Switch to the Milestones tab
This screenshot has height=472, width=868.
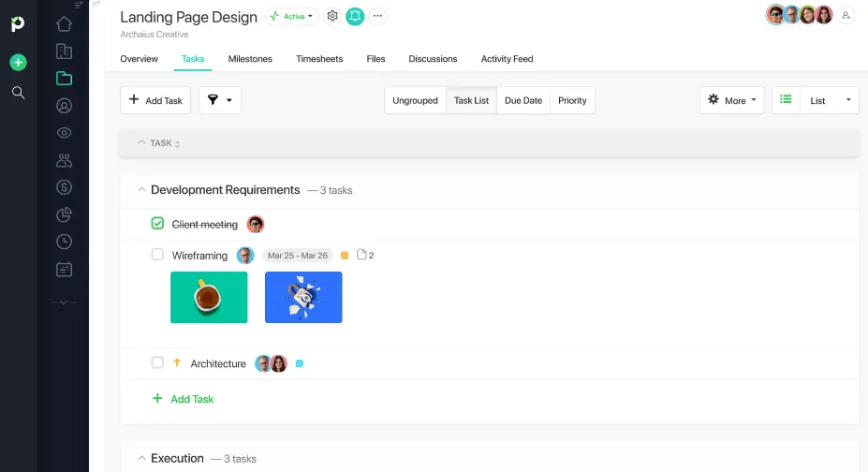250,59
